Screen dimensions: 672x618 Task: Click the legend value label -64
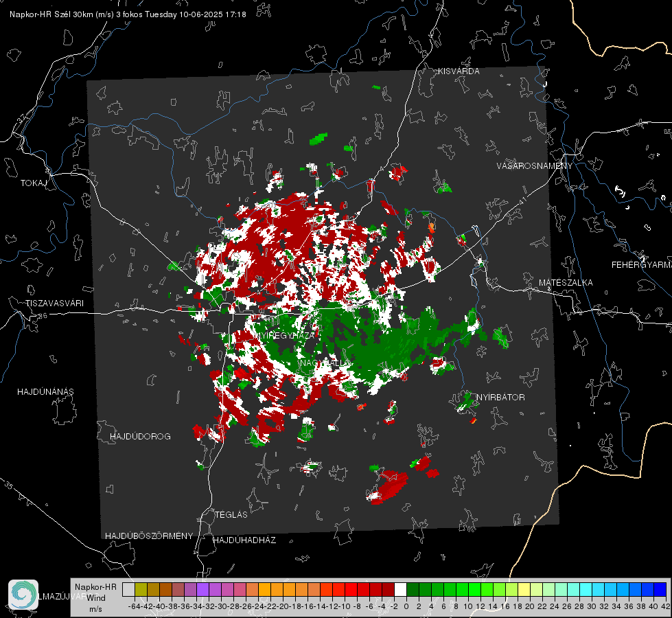pos(134,606)
